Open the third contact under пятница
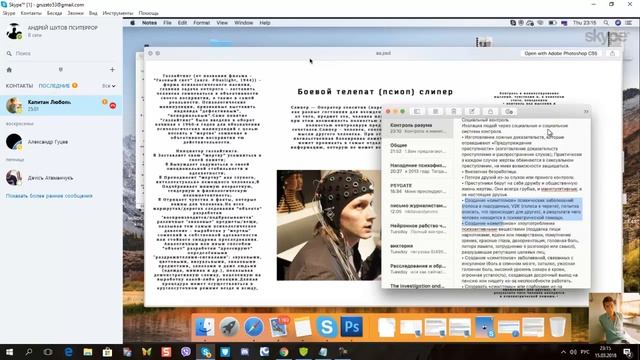Viewport: 640px width, 360px height. [61, 178]
